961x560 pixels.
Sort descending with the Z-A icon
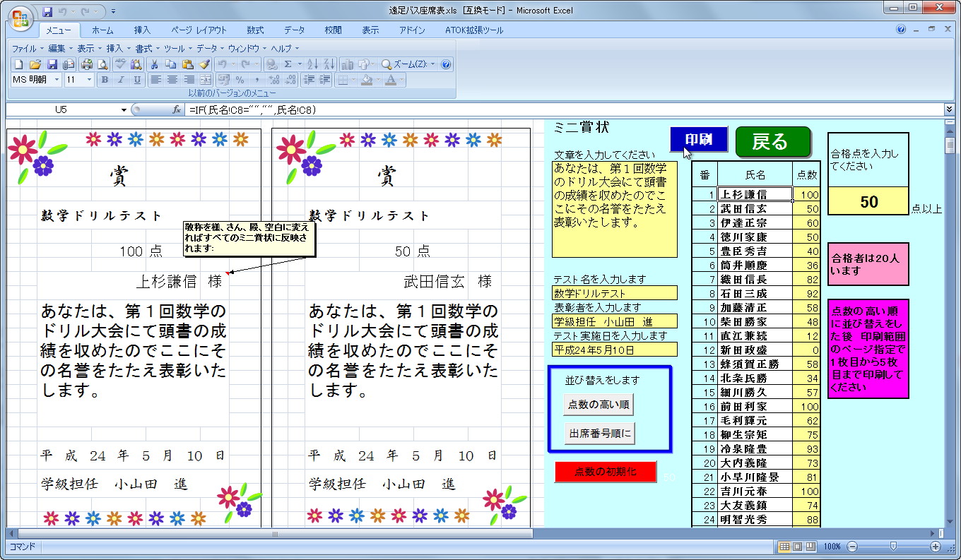pos(329,64)
